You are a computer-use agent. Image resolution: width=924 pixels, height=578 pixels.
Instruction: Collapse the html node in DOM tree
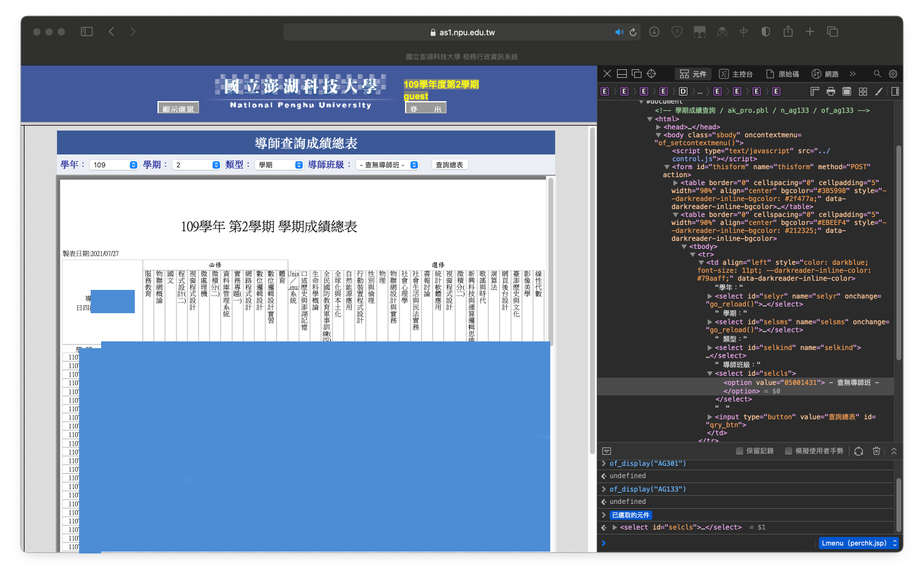point(650,119)
